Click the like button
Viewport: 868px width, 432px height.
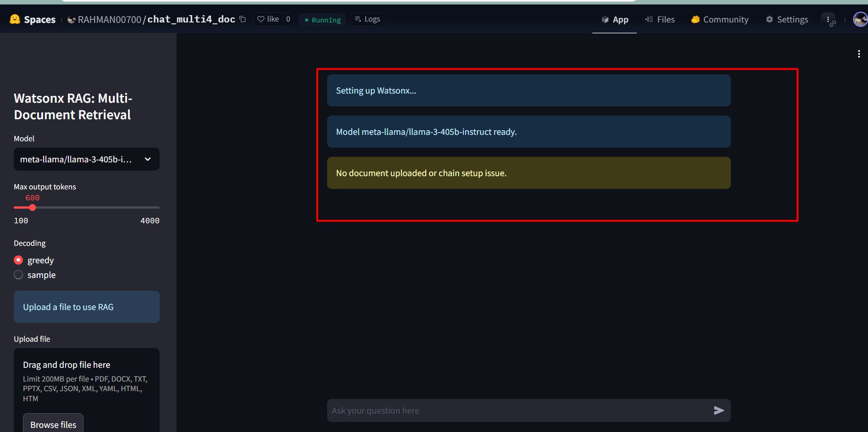point(268,19)
